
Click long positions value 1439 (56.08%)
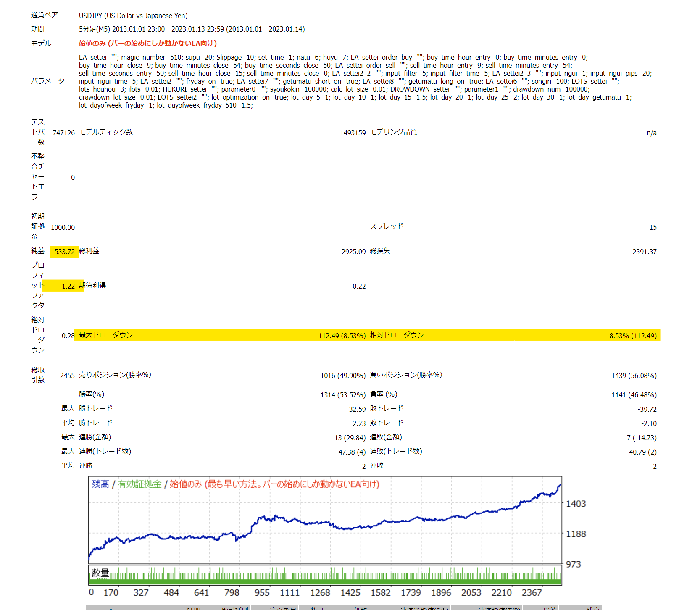coord(634,376)
